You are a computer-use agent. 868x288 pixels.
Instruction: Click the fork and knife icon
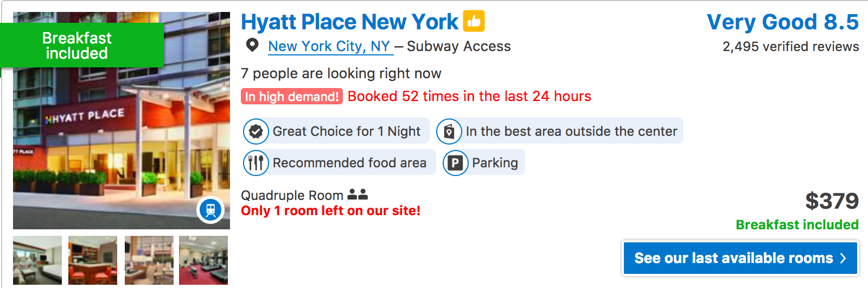tap(256, 162)
